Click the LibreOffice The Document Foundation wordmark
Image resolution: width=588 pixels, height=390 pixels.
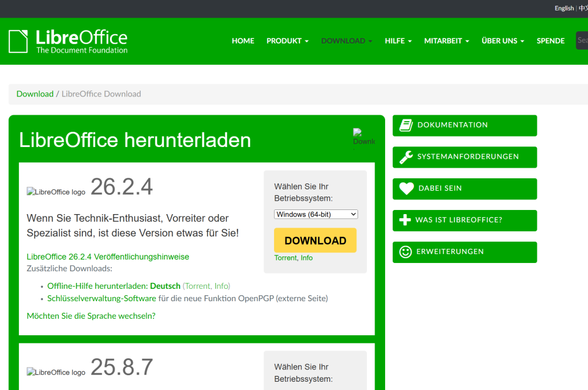coord(82,41)
